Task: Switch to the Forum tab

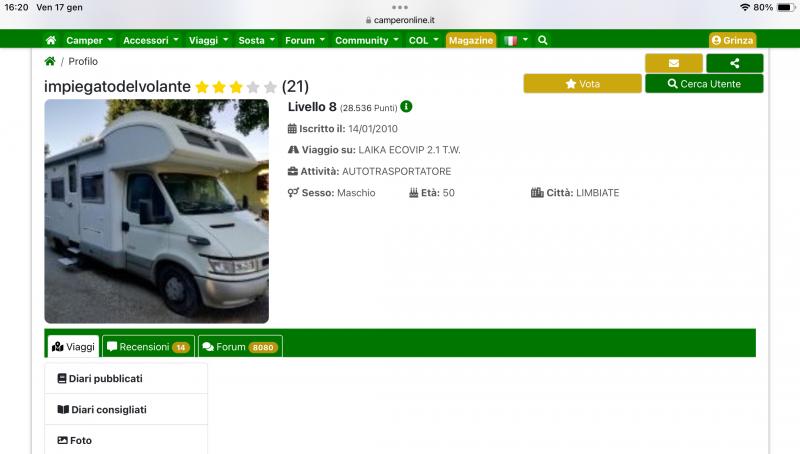Action: point(239,347)
